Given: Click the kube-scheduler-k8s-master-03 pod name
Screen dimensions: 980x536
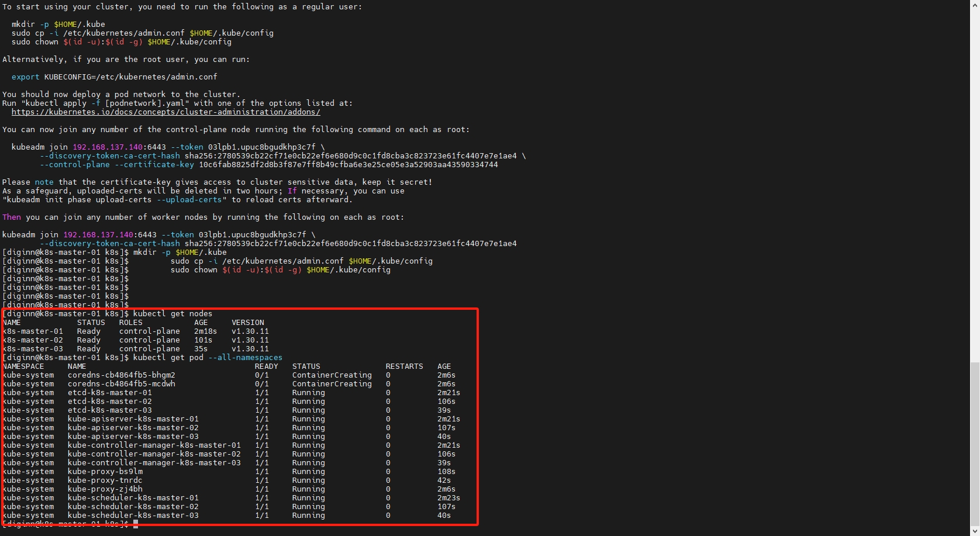Looking at the screenshot, I should pyautogui.click(x=133, y=516).
